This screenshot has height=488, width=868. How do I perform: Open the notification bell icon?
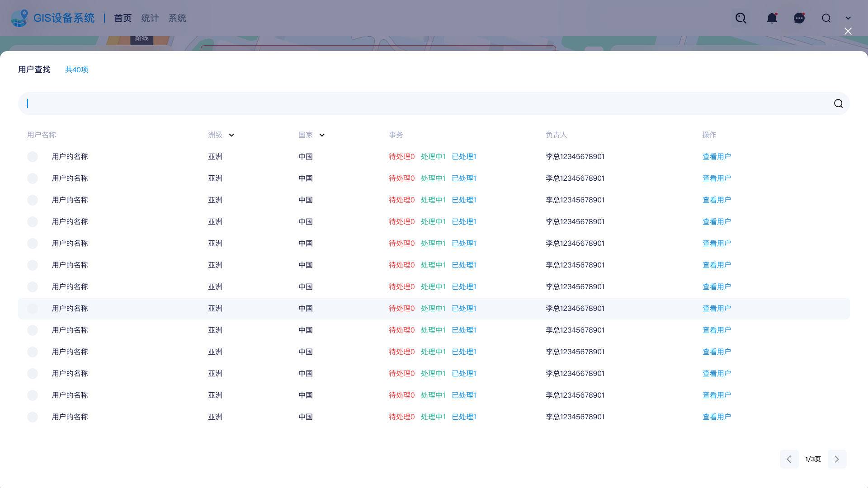tap(772, 18)
